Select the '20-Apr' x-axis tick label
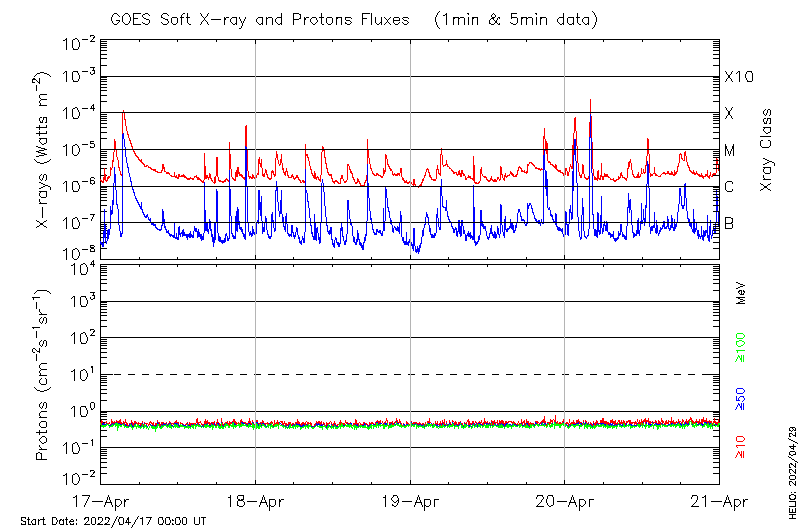800x530 pixels. click(565, 502)
